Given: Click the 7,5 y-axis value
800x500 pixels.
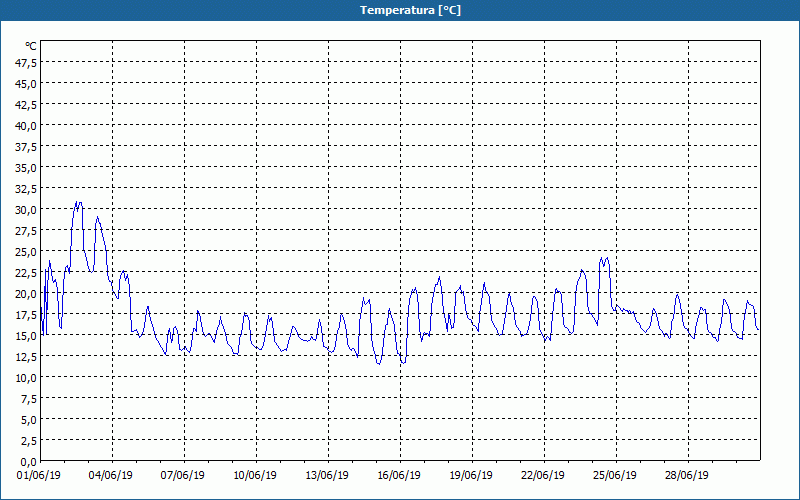Looking at the screenshot, I should (28, 398).
